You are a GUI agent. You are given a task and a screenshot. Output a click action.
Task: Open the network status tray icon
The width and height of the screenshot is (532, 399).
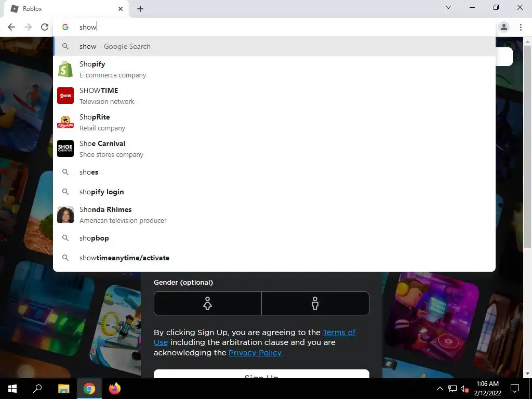(453, 389)
